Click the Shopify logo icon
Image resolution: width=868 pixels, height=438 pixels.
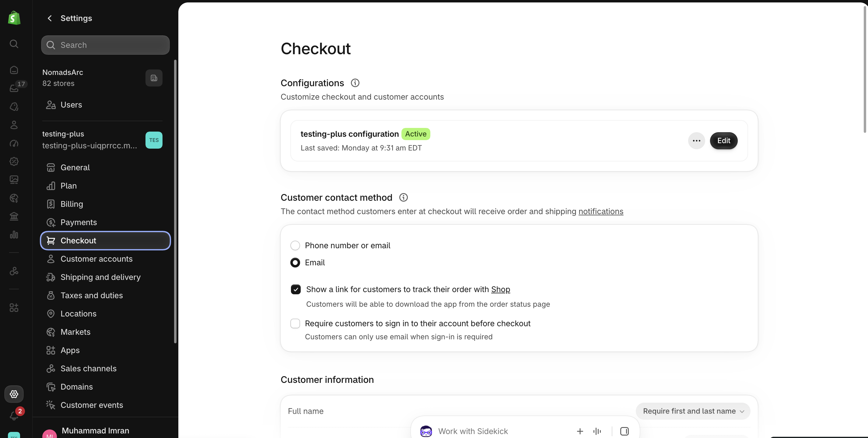(x=14, y=18)
